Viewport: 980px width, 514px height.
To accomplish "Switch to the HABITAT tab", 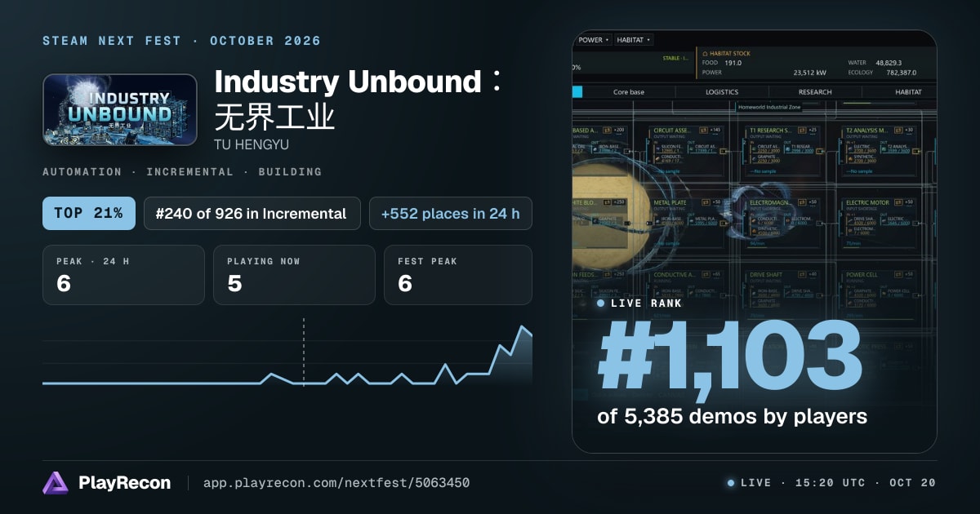I will click(x=908, y=92).
